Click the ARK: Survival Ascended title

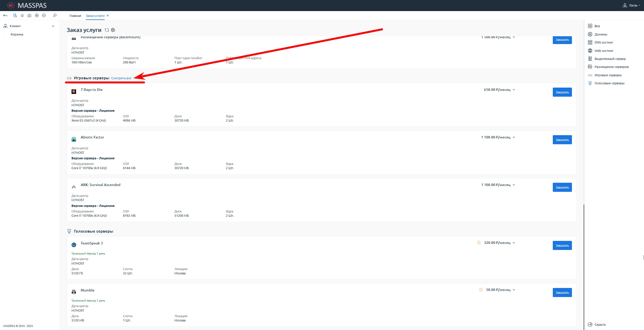[x=101, y=185]
